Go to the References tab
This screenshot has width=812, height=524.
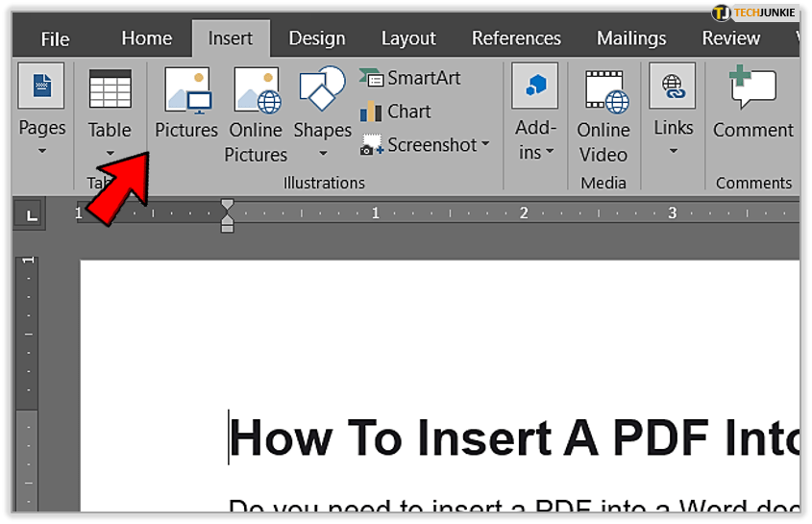coord(516,38)
